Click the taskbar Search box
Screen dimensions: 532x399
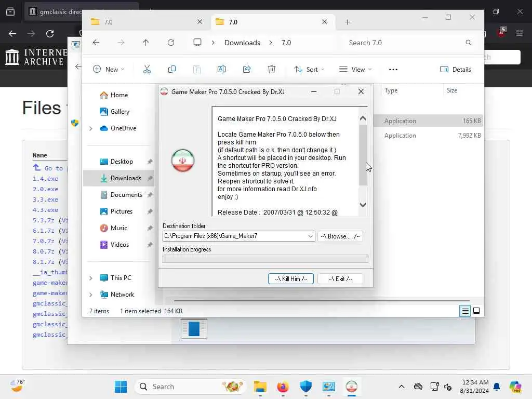(x=190, y=387)
